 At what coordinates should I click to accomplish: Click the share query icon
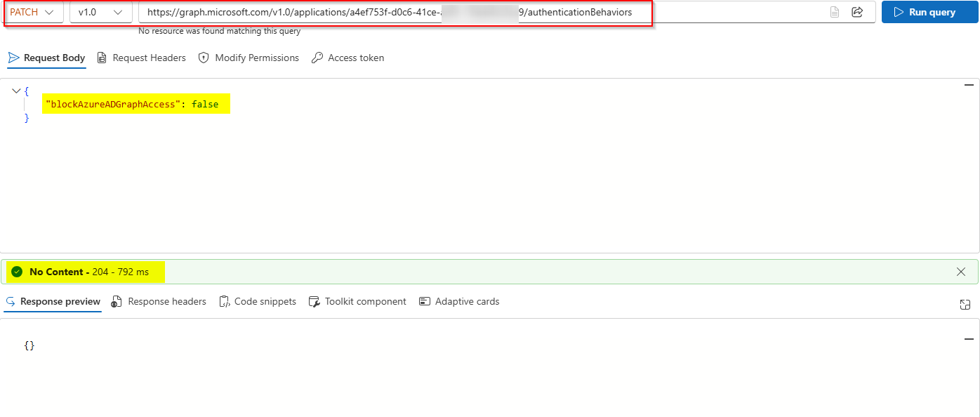pyautogui.click(x=857, y=12)
